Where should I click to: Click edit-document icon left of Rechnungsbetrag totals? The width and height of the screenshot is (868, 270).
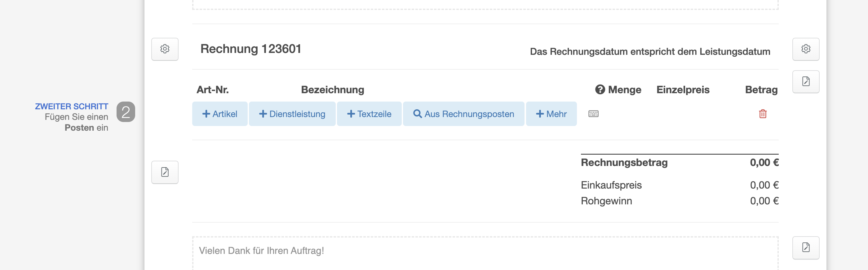tap(165, 172)
